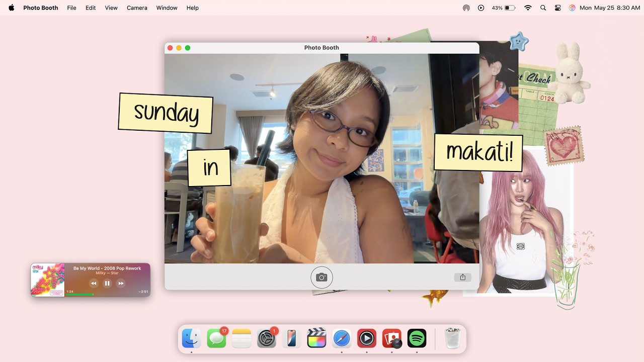Click the song title Be My World
The height and width of the screenshot is (362, 644).
107,268
